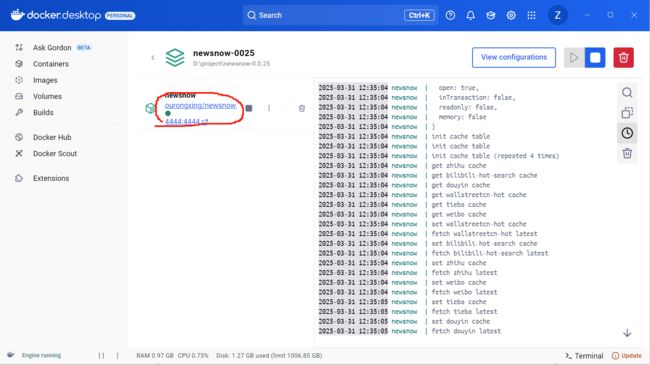Click the back chevron arrow
650x365 pixels.
(153, 58)
